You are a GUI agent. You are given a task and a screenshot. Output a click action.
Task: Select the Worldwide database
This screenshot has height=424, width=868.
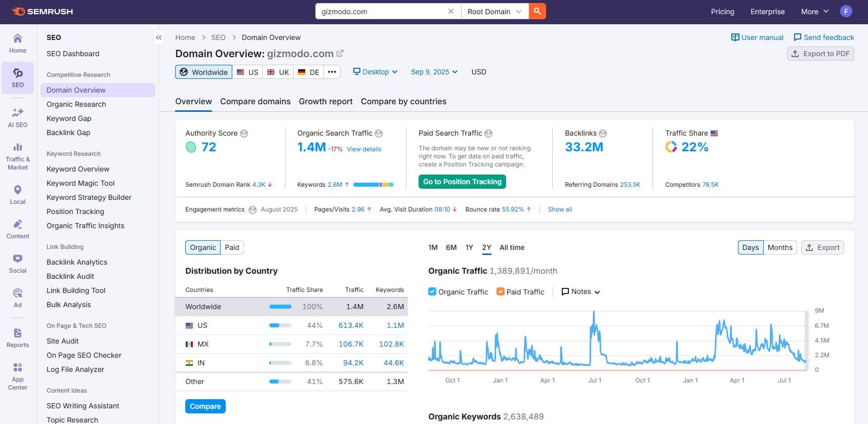pos(203,72)
